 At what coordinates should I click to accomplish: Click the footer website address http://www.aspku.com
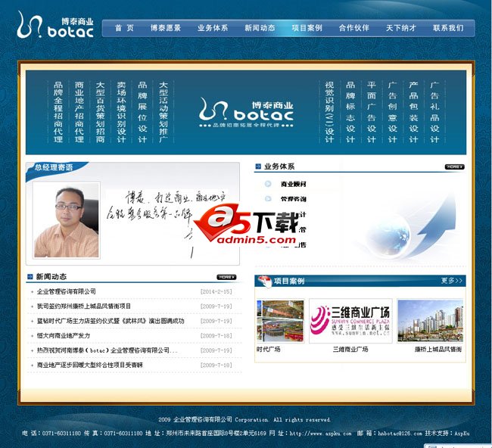pos(320,434)
